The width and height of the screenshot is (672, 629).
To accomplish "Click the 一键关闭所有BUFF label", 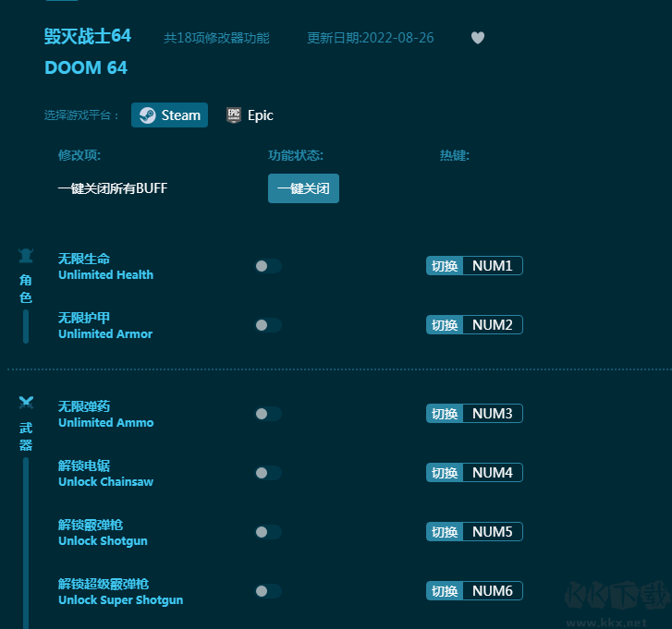I will (113, 188).
